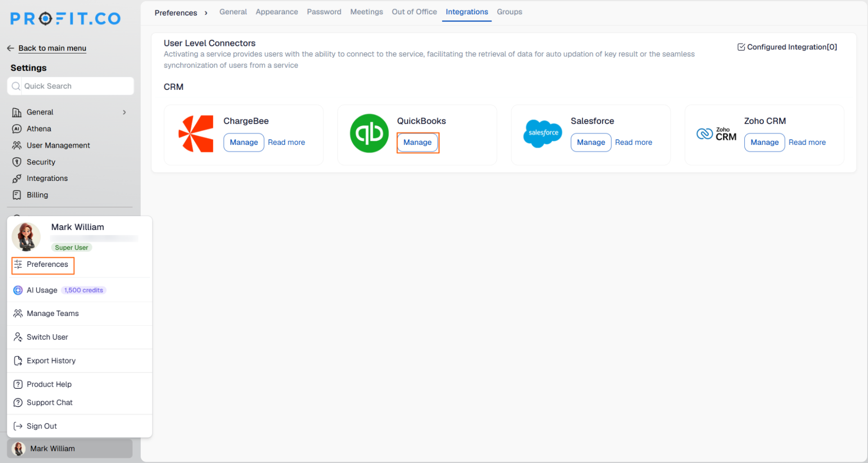868x463 pixels.
Task: Switch to the General preferences tab
Action: (x=233, y=12)
